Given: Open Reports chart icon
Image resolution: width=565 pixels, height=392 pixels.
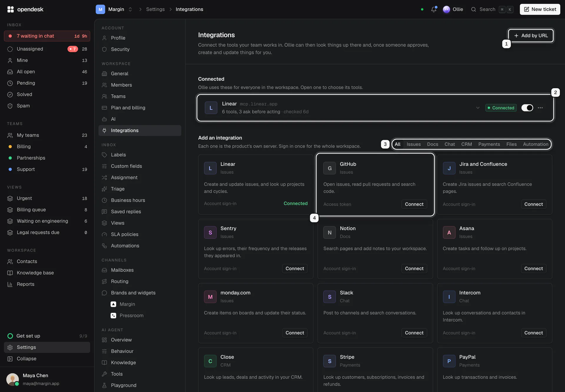Looking at the screenshot, I should (x=10, y=284).
